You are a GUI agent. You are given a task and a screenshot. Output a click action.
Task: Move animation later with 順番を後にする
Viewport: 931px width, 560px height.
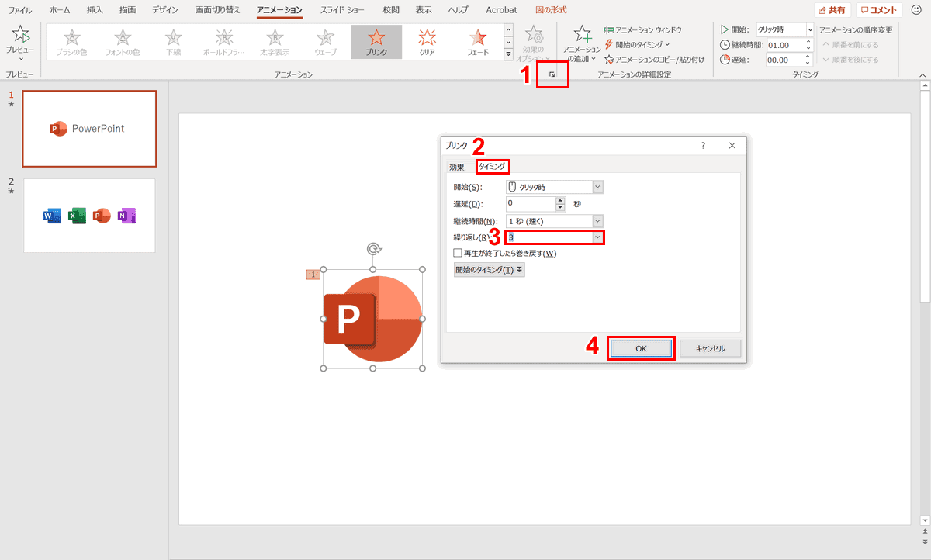pyautogui.click(x=850, y=59)
